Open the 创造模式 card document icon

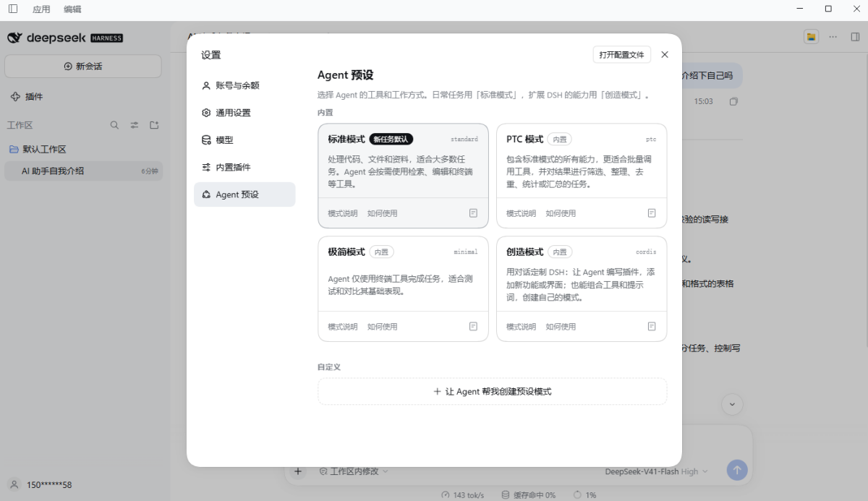coord(652,327)
